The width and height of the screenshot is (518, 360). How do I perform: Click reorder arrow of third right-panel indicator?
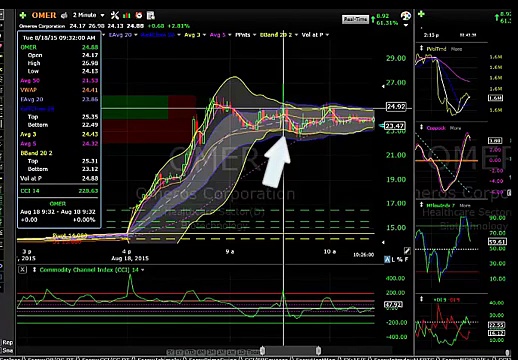[x=421, y=205]
